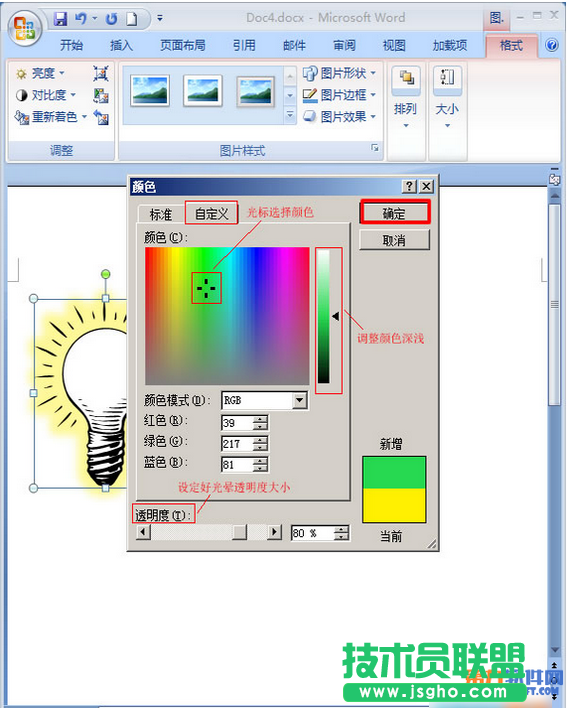Click the Change Picture icon

tap(101, 95)
